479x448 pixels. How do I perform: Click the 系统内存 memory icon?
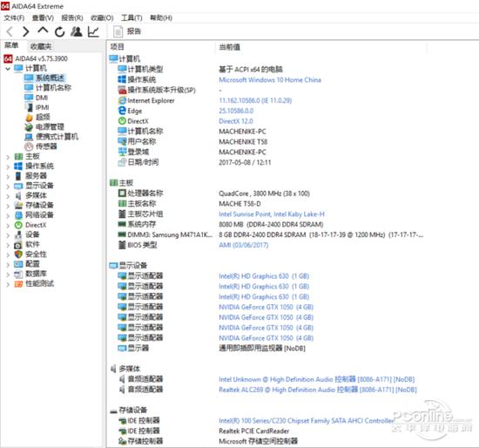coord(122,225)
